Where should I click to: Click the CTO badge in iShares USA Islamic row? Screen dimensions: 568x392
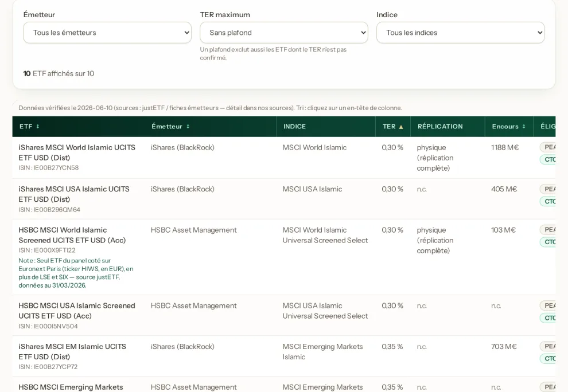click(x=548, y=201)
